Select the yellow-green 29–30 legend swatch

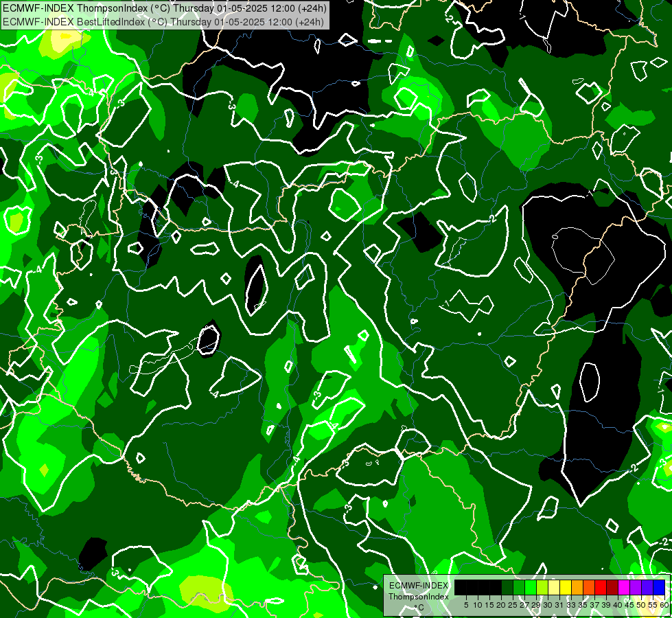pos(542,587)
